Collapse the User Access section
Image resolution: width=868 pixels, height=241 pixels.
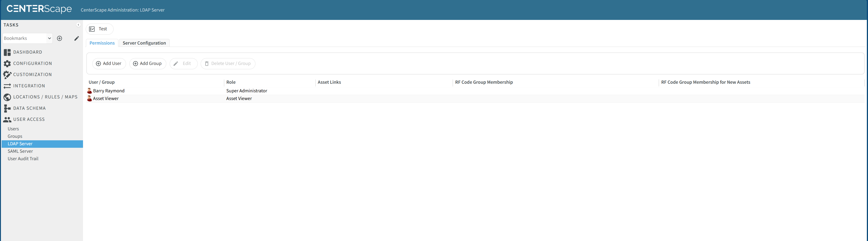29,119
